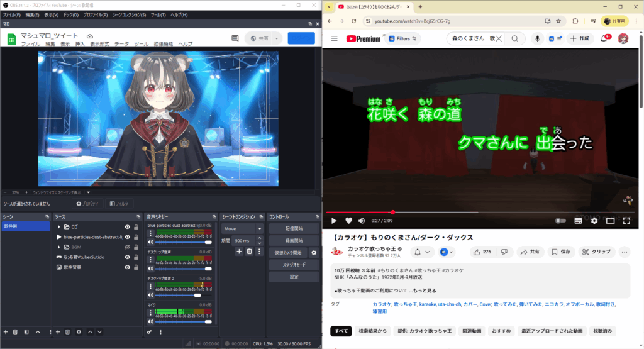The height and width of the screenshot is (349, 644).
Task: Click the YouTube search input field
Action: (469, 38)
